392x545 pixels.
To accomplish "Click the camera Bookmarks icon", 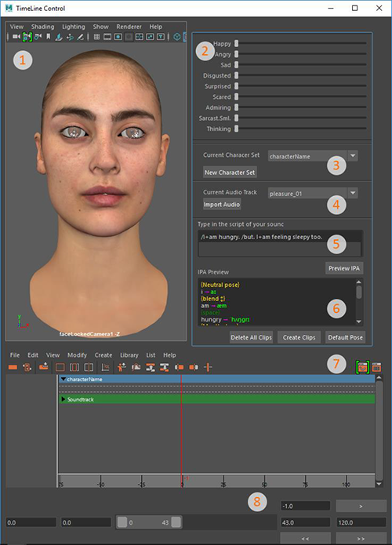I will (x=49, y=37).
